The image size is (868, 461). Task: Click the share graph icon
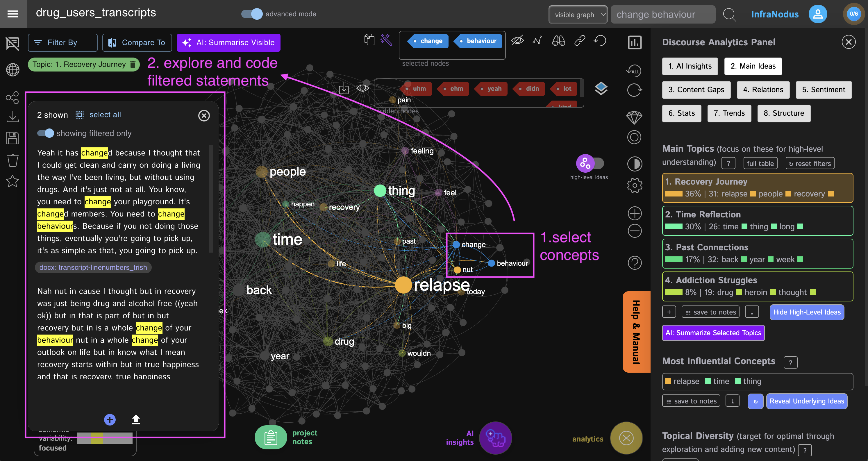click(x=12, y=97)
